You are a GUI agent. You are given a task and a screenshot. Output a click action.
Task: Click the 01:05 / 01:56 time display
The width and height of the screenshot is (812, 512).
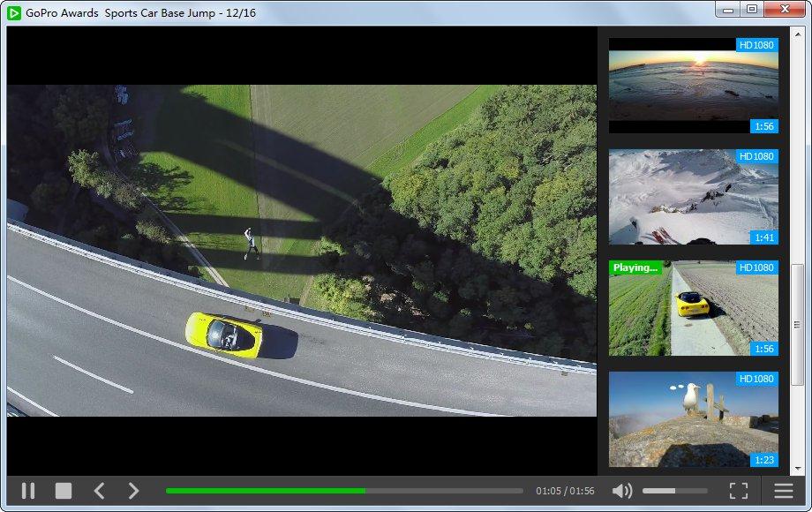pyautogui.click(x=565, y=491)
